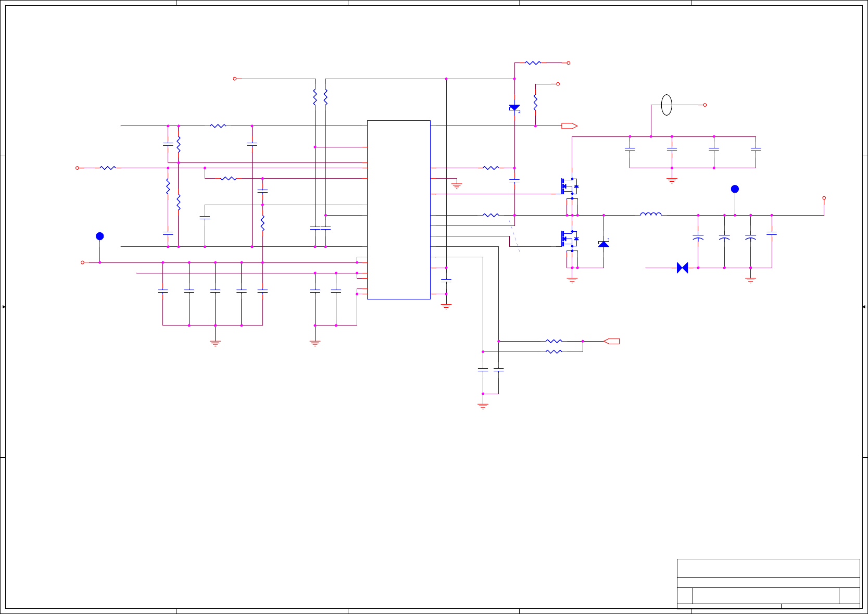Click the vertical resistor above right-pointing port flag

535,102
